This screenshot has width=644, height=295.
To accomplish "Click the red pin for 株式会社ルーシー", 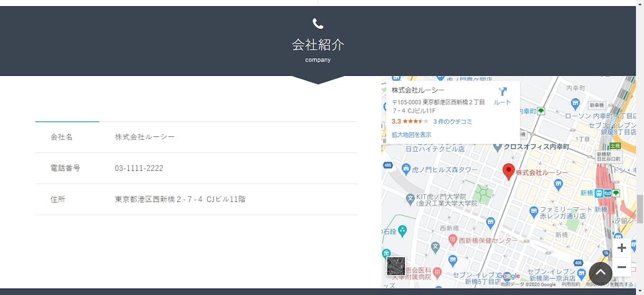I will (508, 172).
